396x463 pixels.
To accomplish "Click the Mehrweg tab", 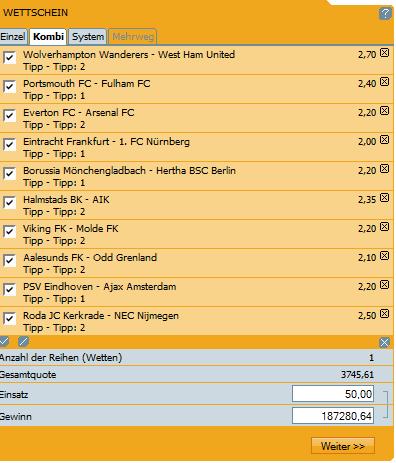I will [x=133, y=37].
